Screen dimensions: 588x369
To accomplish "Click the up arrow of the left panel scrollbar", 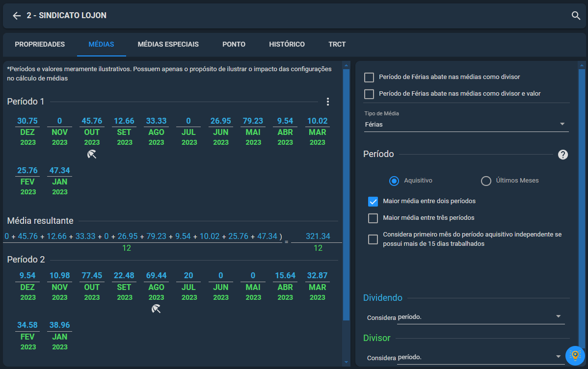I will coord(346,65).
